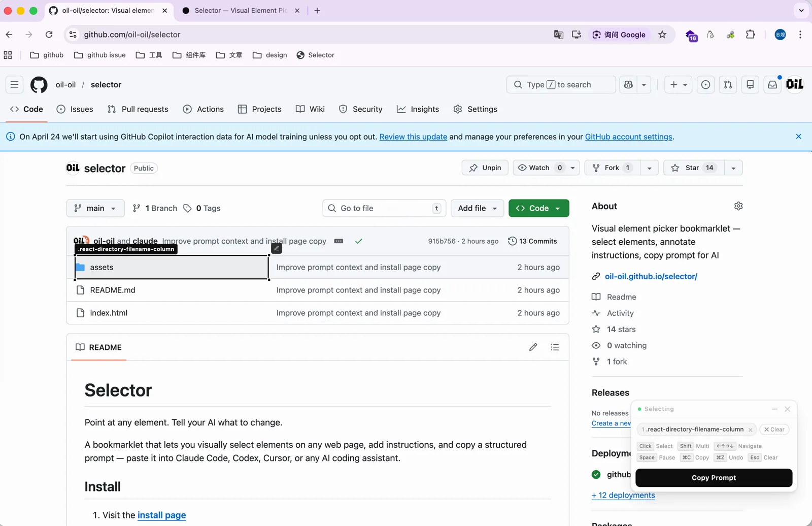Image resolution: width=812 pixels, height=526 pixels.
Task: Open the oil-oil.github.io/selector/ link
Action: pyautogui.click(x=651, y=276)
